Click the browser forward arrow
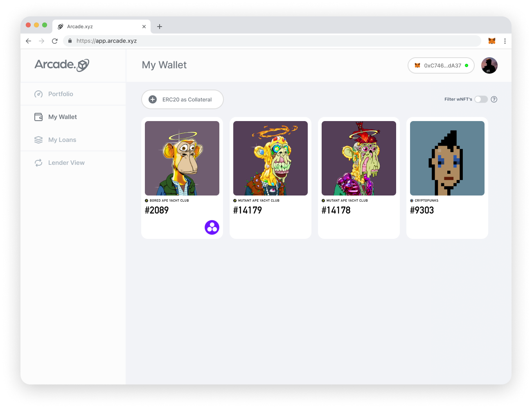This screenshot has height=409, width=532. [41, 41]
